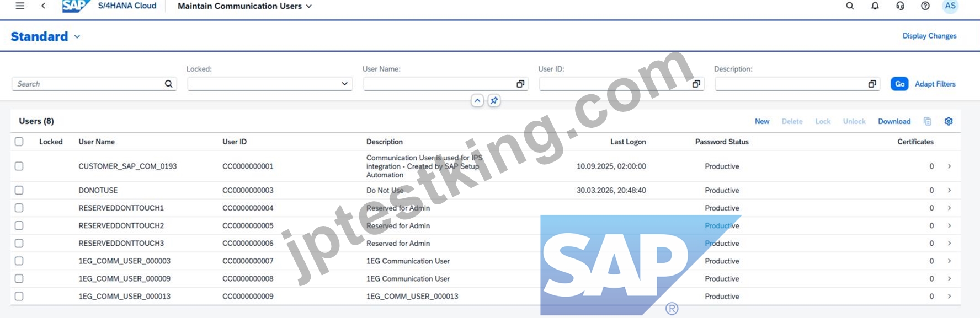Open the header search icon

coord(850,6)
